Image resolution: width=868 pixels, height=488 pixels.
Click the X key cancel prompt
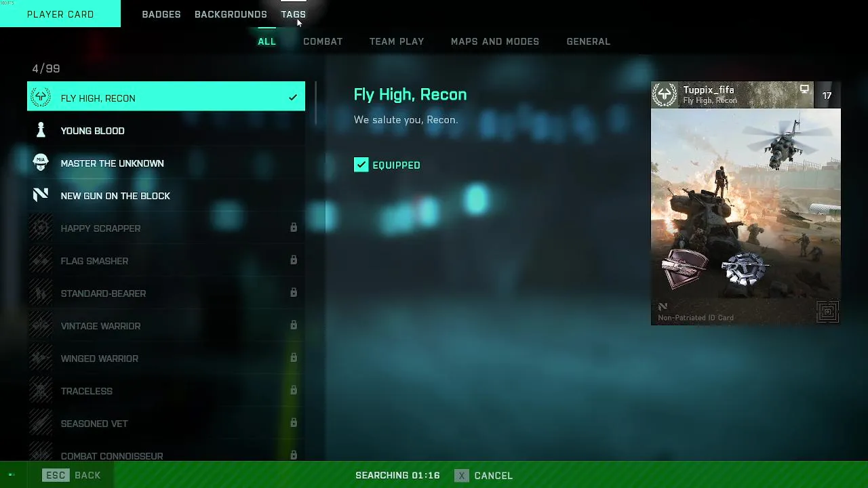(x=462, y=475)
